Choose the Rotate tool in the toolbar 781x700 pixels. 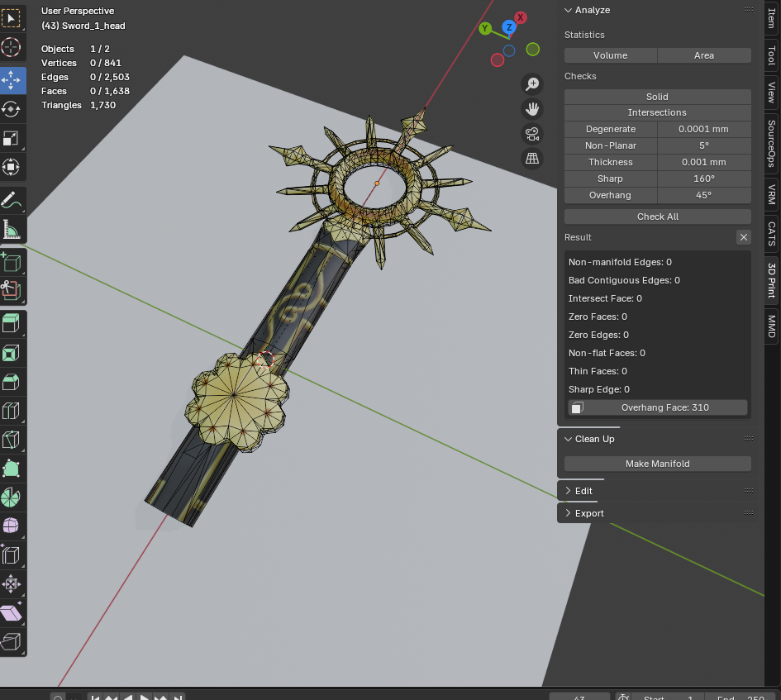point(12,109)
